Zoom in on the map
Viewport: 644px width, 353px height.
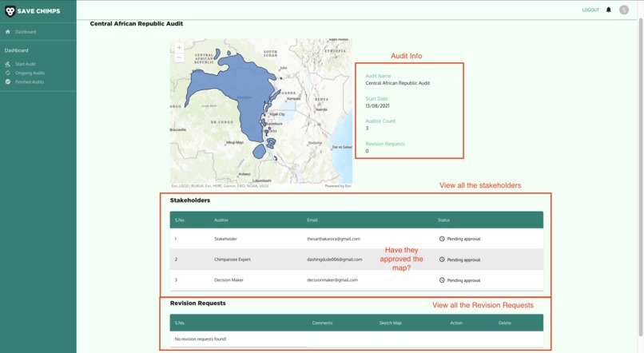click(179, 48)
